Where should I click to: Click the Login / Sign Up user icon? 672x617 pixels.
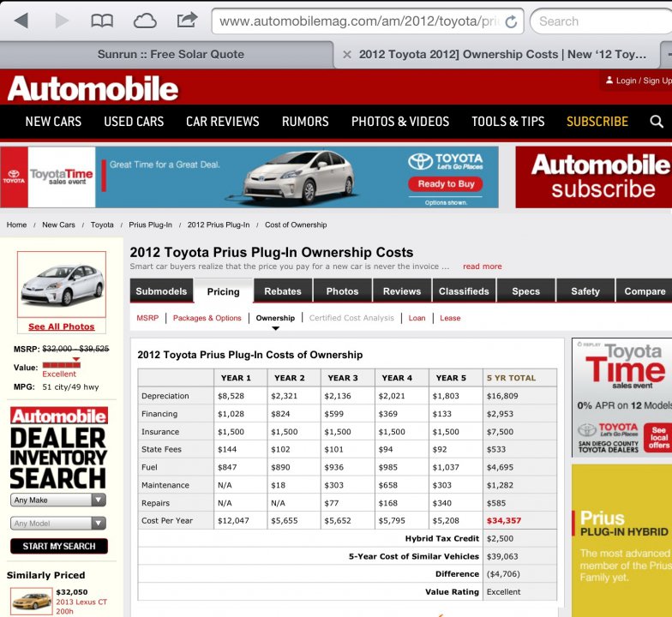(609, 81)
